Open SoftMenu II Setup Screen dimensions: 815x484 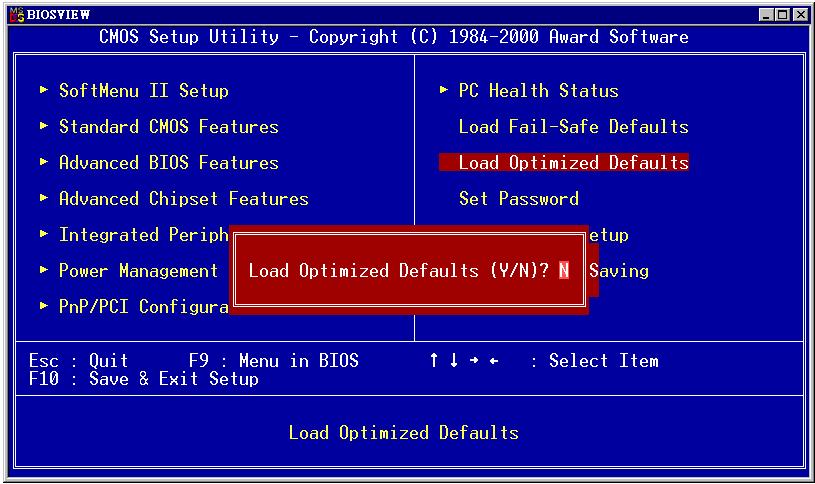click(x=143, y=91)
